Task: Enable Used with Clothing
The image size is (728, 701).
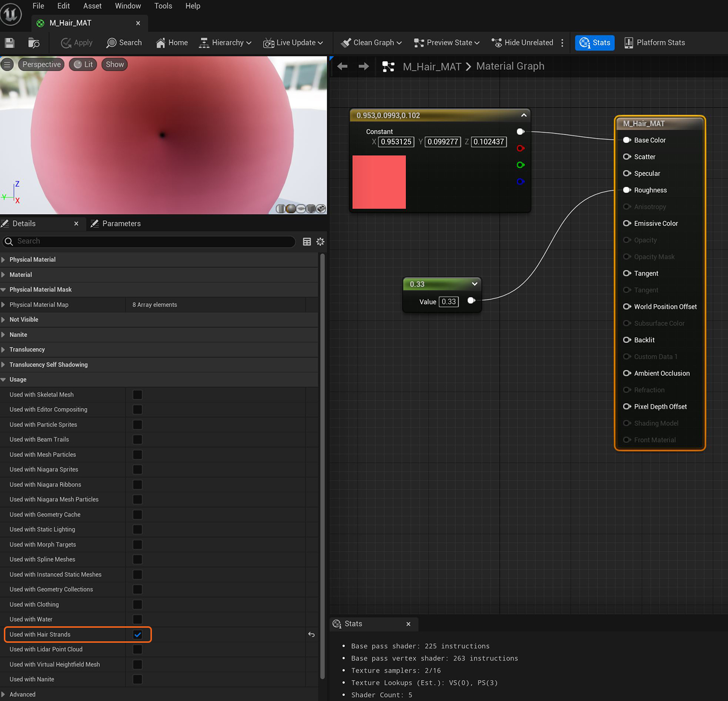Action: click(138, 604)
